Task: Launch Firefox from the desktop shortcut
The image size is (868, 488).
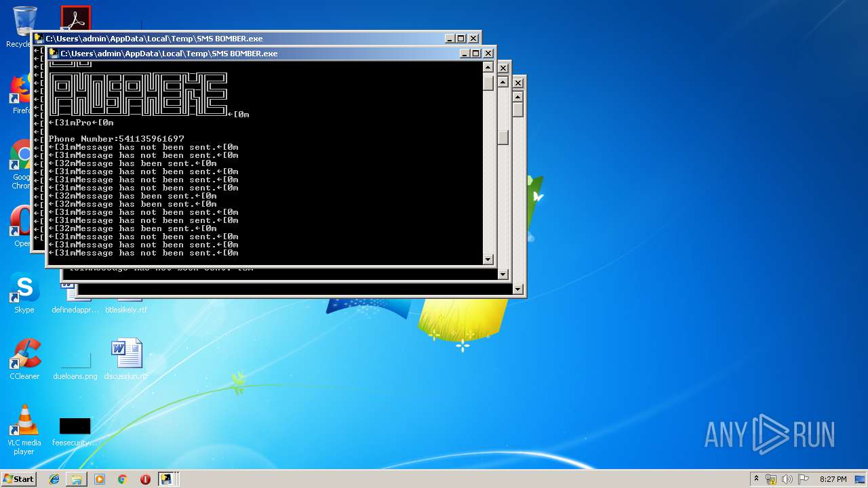Action: (x=20, y=94)
